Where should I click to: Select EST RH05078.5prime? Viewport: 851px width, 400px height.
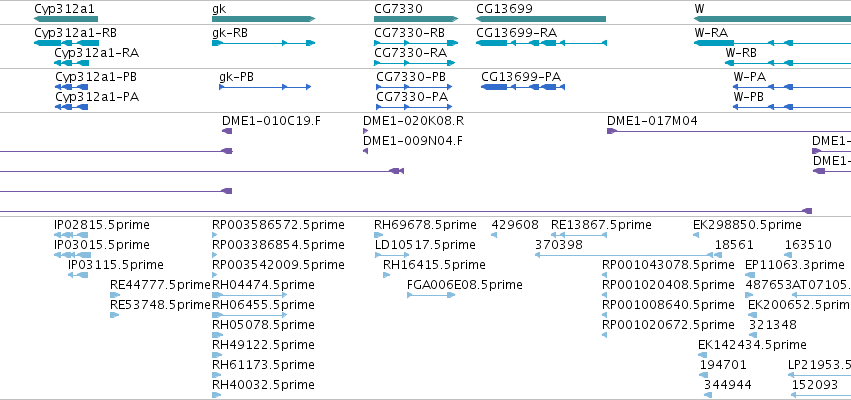click(217, 335)
